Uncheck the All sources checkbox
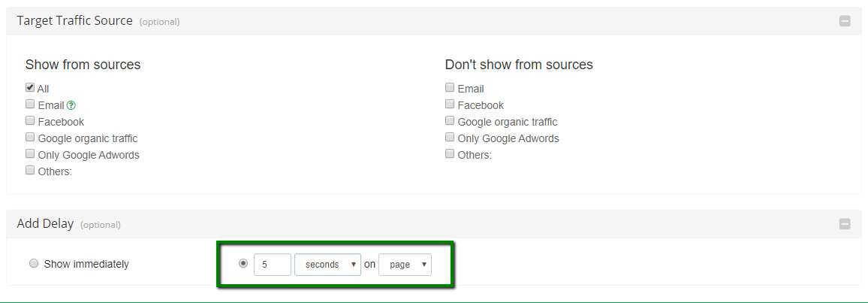 coord(30,88)
